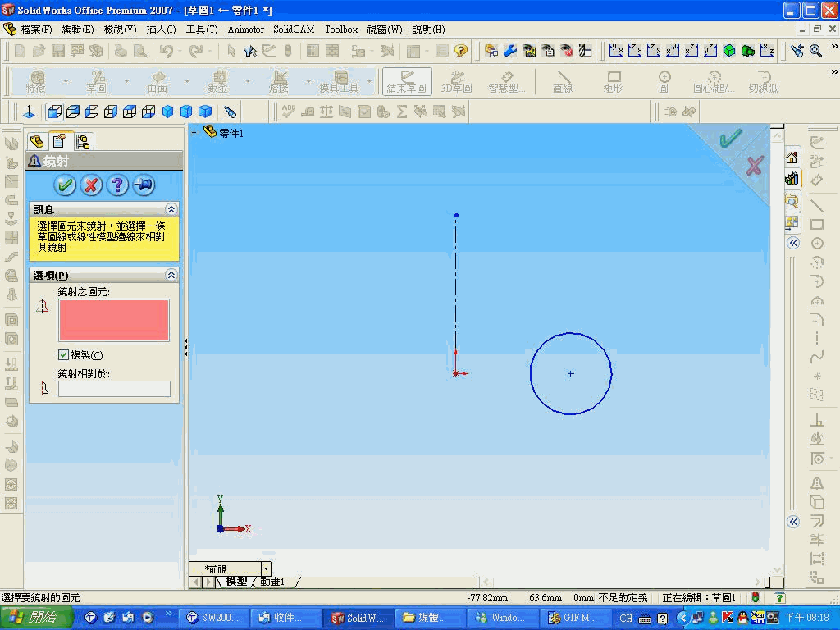
Task: Open the Toolbox menu
Action: [x=341, y=30]
